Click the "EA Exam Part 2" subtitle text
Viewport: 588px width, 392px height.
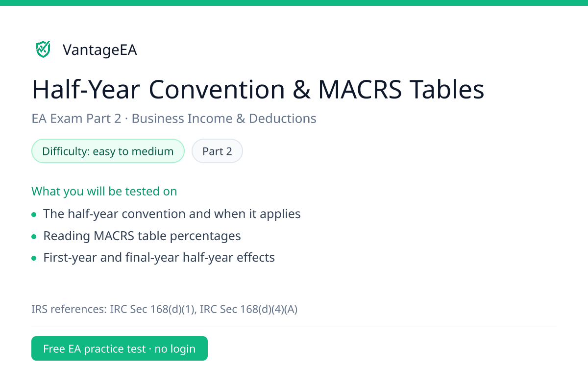(x=76, y=119)
